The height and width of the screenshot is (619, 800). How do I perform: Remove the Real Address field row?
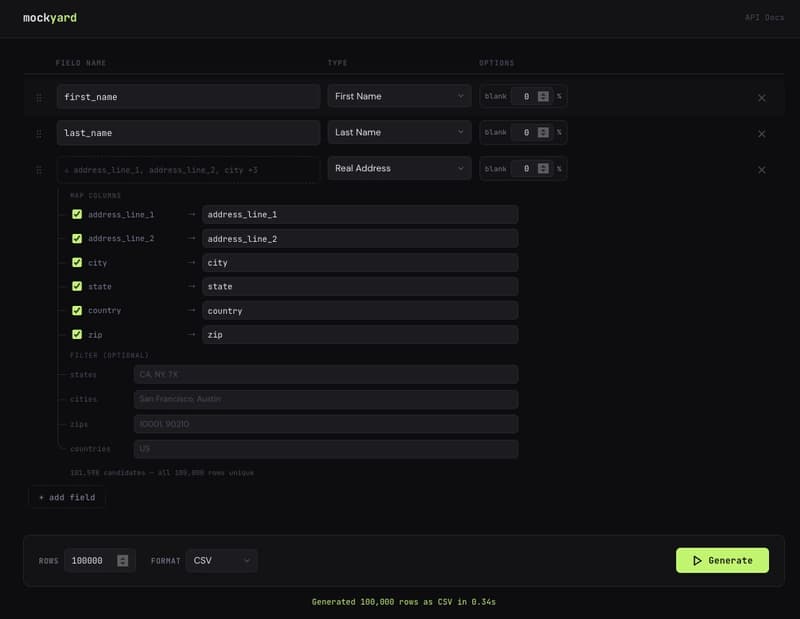[761, 169]
